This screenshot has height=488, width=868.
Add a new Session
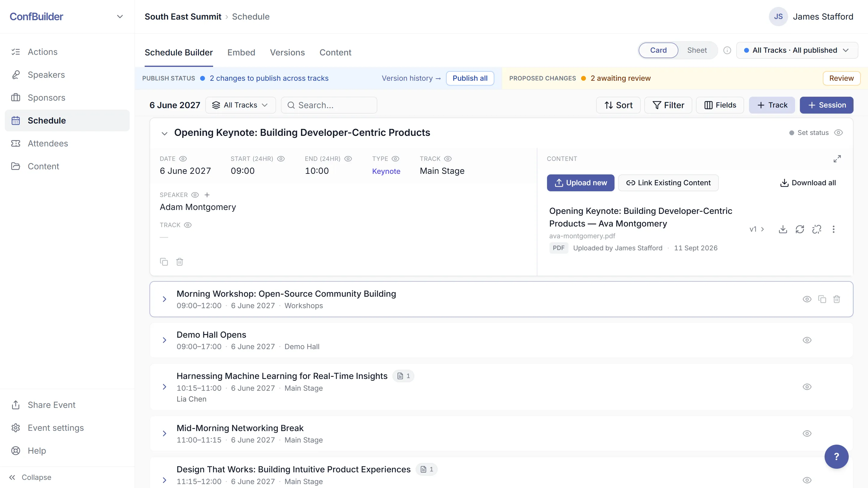(x=826, y=105)
